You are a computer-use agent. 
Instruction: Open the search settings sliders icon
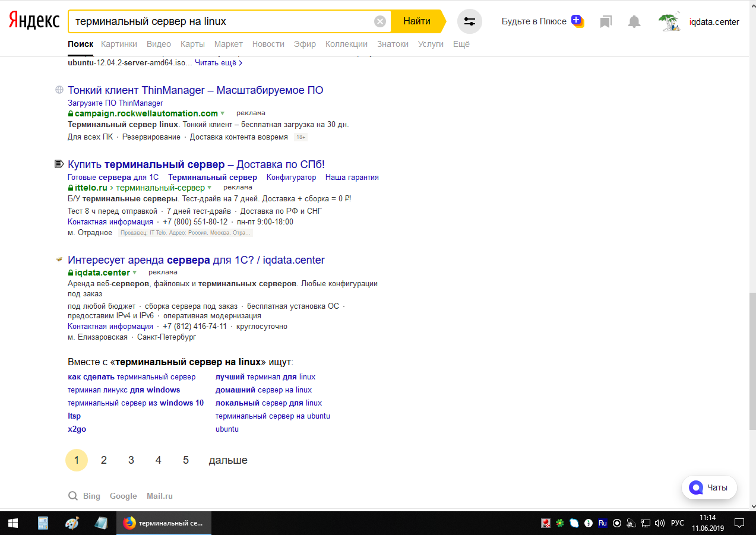(x=470, y=21)
